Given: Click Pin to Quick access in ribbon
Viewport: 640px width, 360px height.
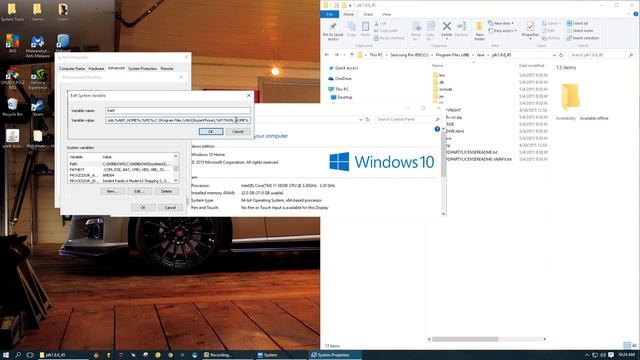Looking at the screenshot, I should (x=333, y=31).
